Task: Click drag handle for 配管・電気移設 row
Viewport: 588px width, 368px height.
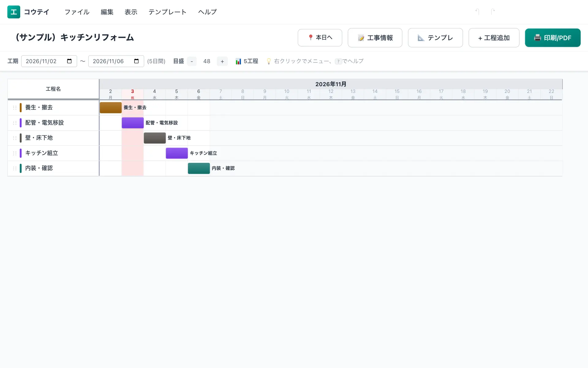Action: click(x=14, y=123)
